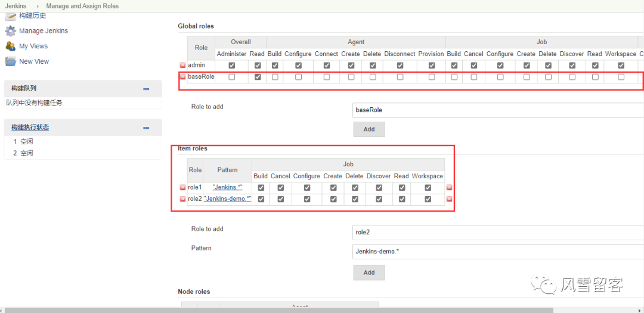Select executor 2 空闲 row
The image size is (644, 313).
(82, 153)
